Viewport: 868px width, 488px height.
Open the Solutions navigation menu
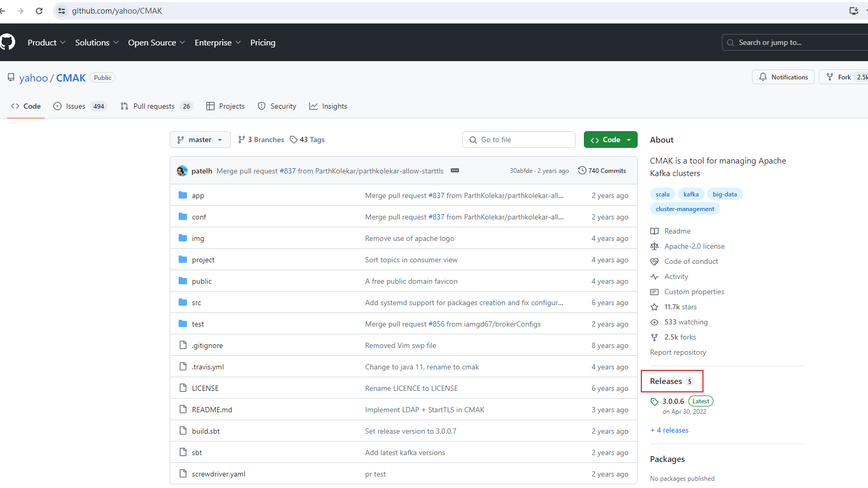[97, 43]
